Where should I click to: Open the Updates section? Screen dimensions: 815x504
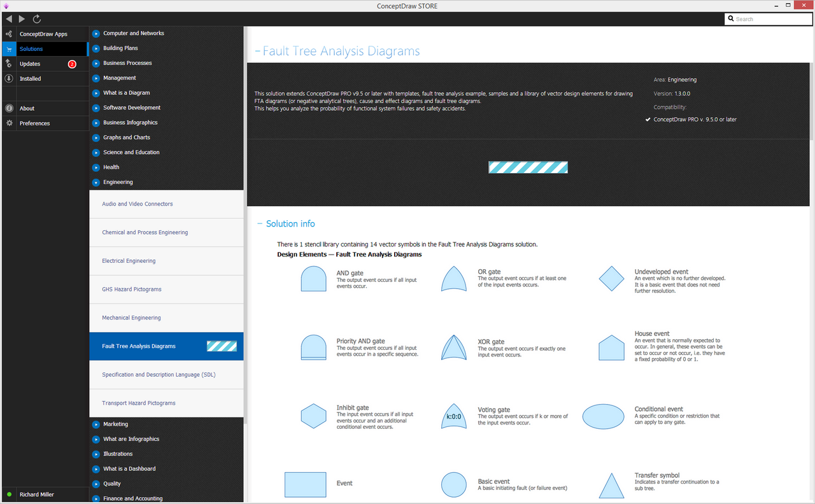[45, 64]
